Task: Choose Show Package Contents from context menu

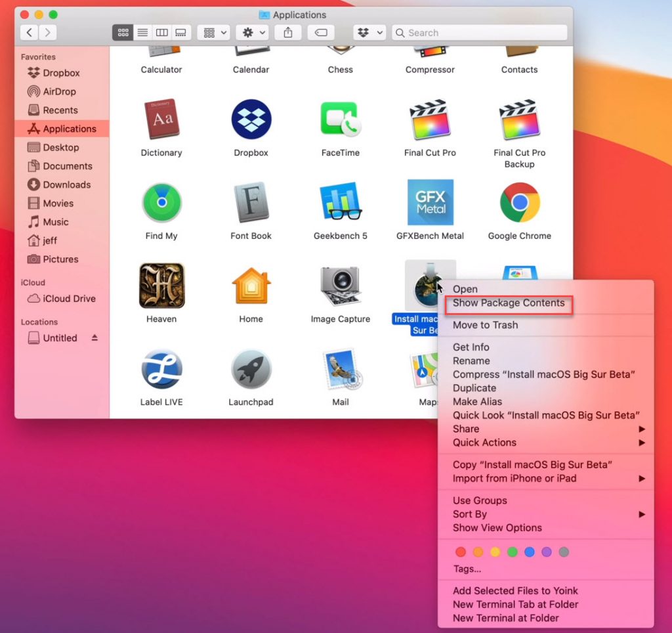Action: 509,303
